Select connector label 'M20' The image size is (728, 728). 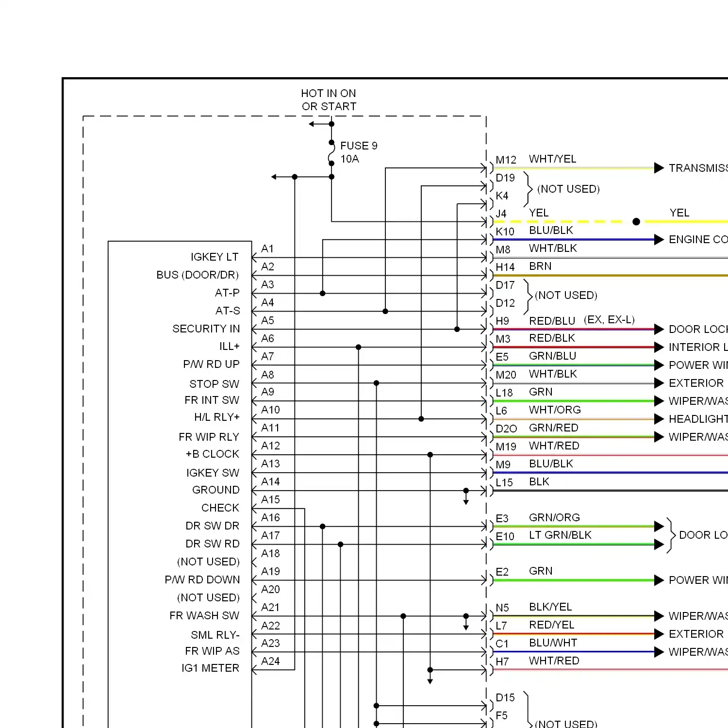pyautogui.click(x=506, y=375)
